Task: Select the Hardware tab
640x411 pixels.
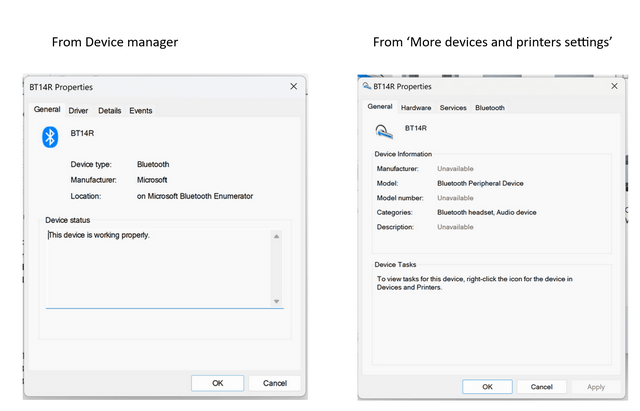Action: [416, 108]
